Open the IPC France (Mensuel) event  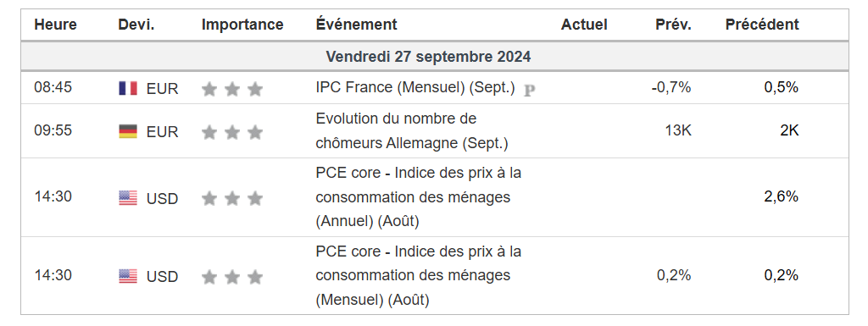point(415,88)
